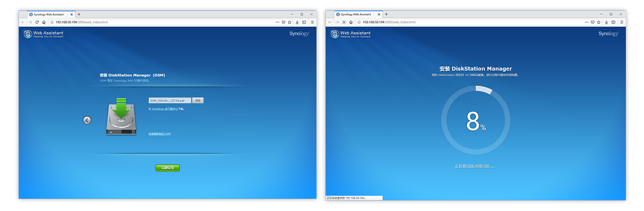Click install latest DSM link
This screenshot has height=211, width=644.
[x=159, y=134]
